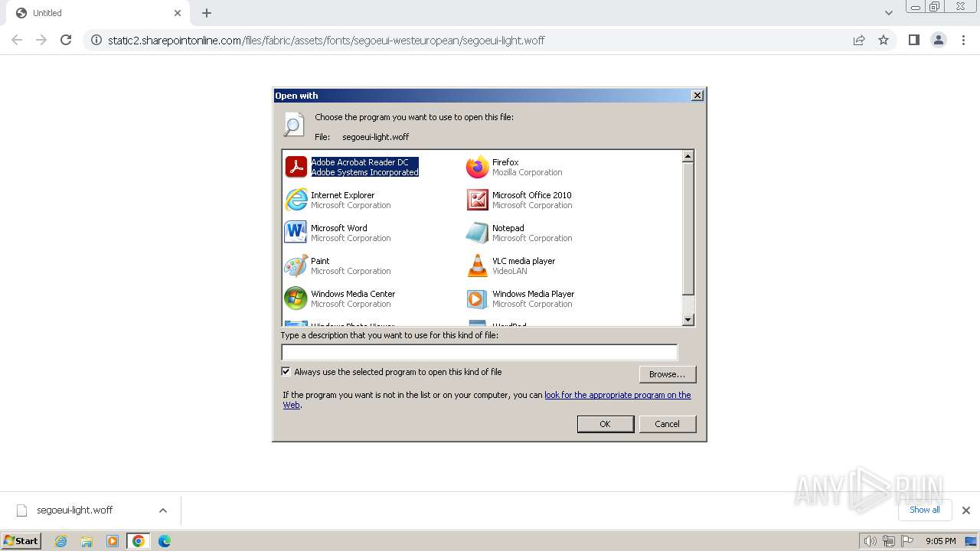Share this page icon in address bar

[859, 40]
